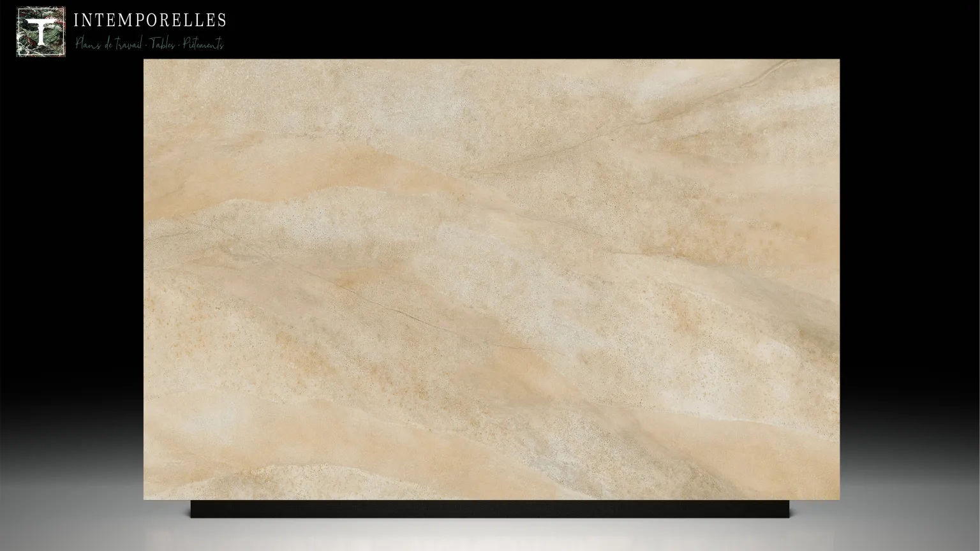
Task: Click the Intemporelles marble T logo icon
Action: click(41, 32)
